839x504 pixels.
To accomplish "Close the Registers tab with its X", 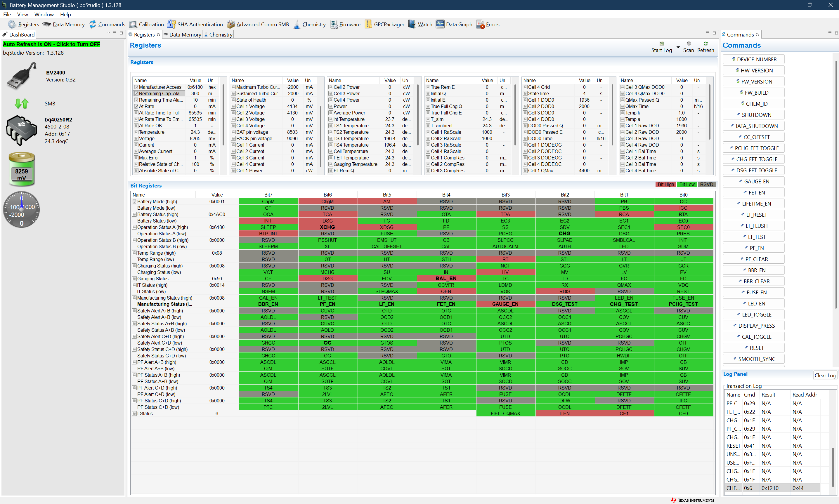I will (x=159, y=34).
